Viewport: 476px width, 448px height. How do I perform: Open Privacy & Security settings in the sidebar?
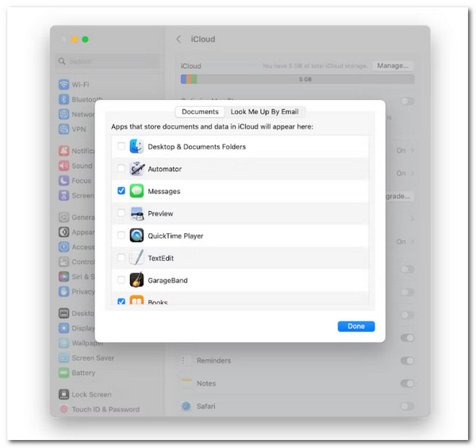coord(76,292)
